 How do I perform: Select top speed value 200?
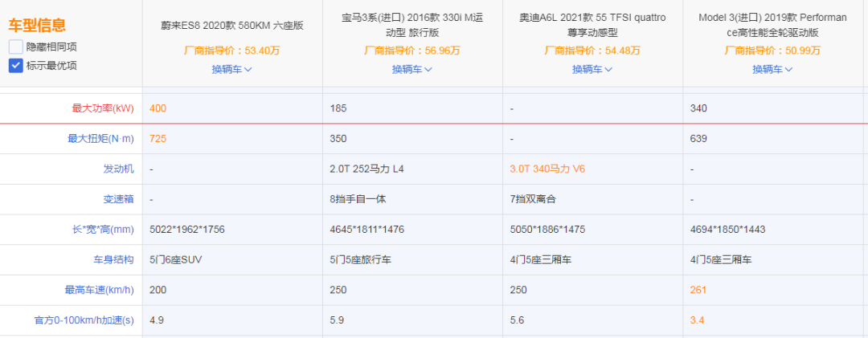pos(158,290)
